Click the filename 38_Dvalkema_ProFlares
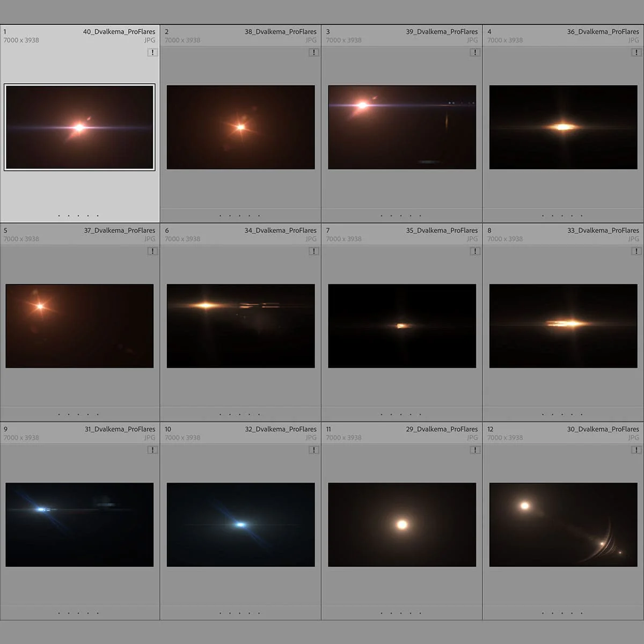644x644 pixels. 281,32
